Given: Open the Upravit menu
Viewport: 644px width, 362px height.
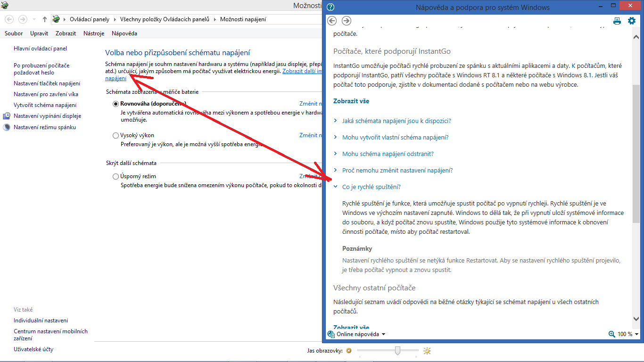Looking at the screenshot, I should point(39,33).
